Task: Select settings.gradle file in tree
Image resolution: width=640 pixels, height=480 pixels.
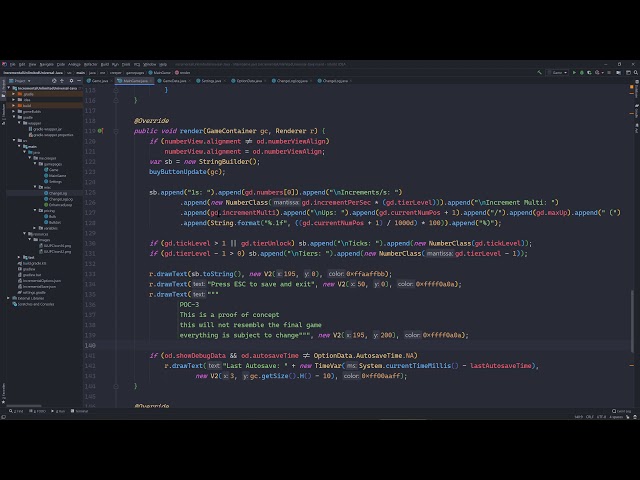Action: pos(34,292)
